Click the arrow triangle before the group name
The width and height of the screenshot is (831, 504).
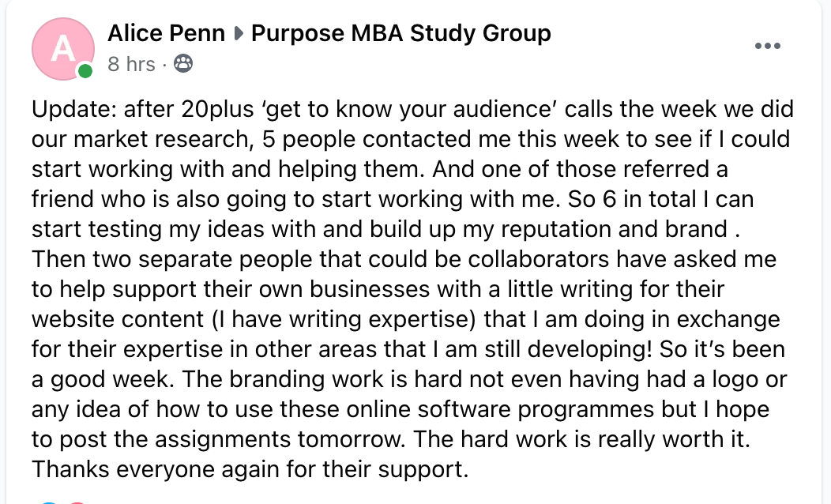point(239,34)
